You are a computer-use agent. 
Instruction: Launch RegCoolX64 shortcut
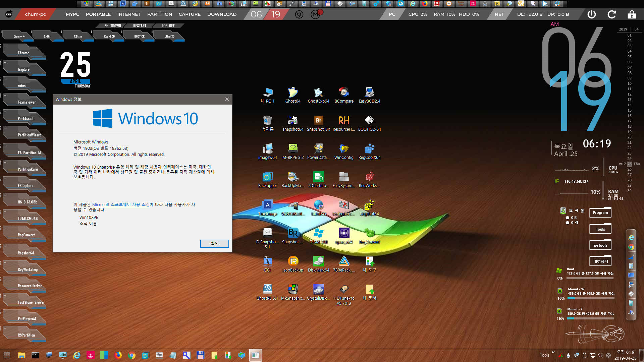369,151
